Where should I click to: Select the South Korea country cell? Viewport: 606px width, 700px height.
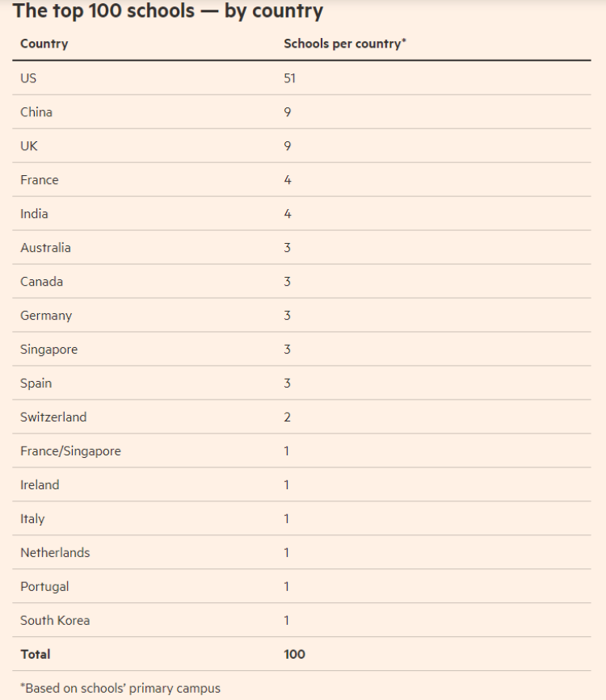pos(56,621)
